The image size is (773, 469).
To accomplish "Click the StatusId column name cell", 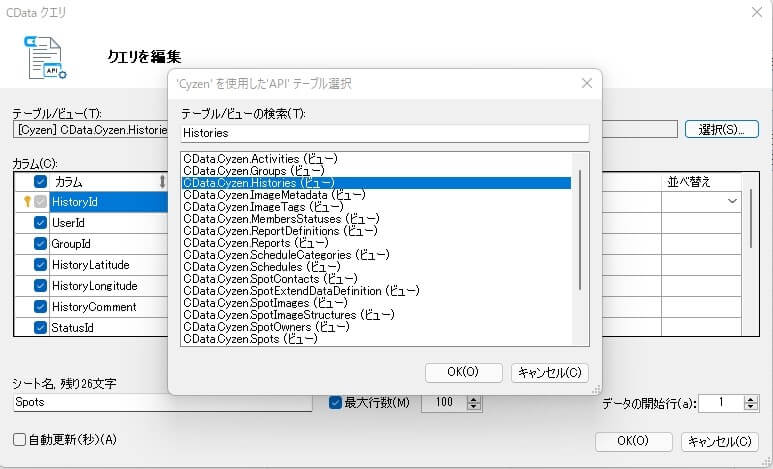I will click(x=108, y=327).
